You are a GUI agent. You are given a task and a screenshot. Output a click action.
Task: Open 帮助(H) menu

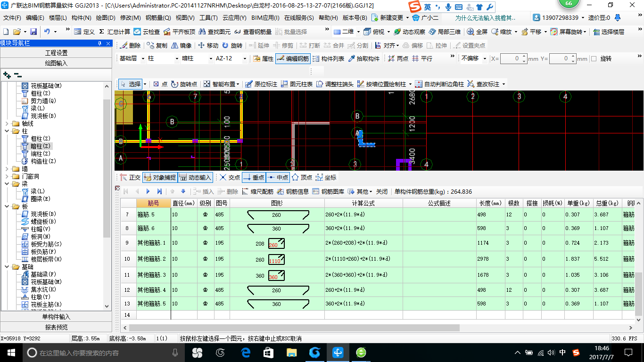tap(328, 18)
